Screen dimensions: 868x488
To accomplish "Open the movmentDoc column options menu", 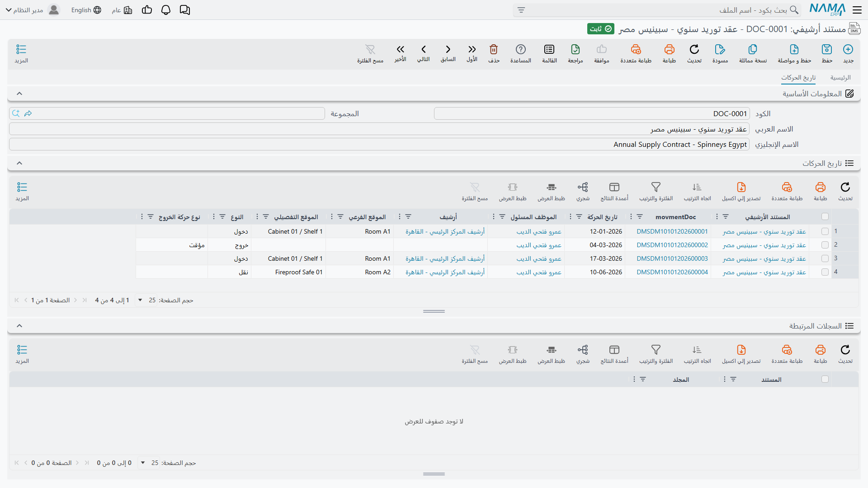I will pos(631,217).
